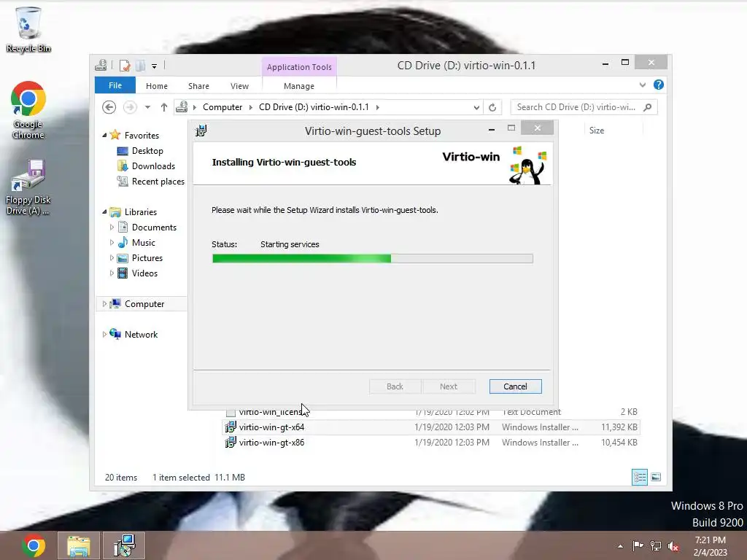Launch Google Chrome from the desktop shortcut

pyautogui.click(x=28, y=110)
